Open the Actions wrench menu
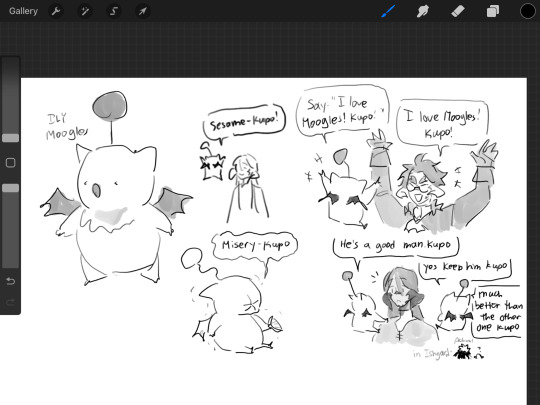Viewport: 540px width, 405px height. [x=56, y=11]
